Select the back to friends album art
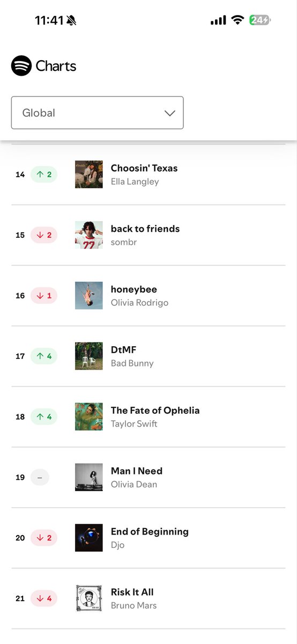297x644 pixels. coord(89,235)
